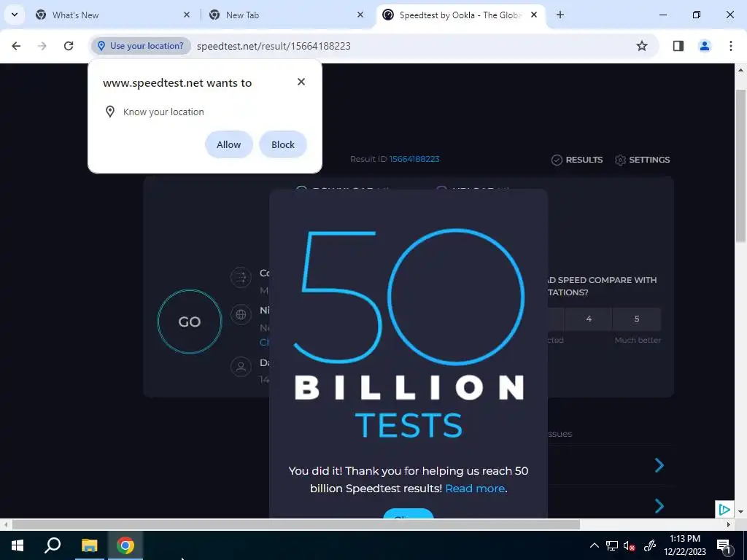Open the pen workspace tray icon
The width and height of the screenshot is (747, 560).
650,545
